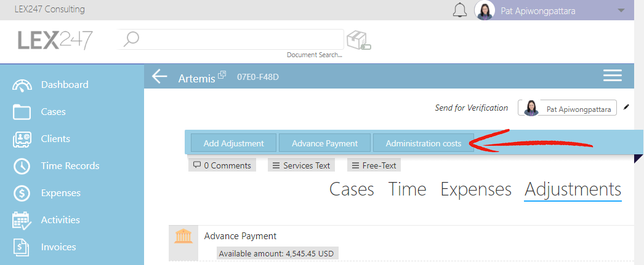Image resolution: width=644 pixels, height=265 pixels.
Task: Select the Adjustments tab
Action: [x=573, y=191]
